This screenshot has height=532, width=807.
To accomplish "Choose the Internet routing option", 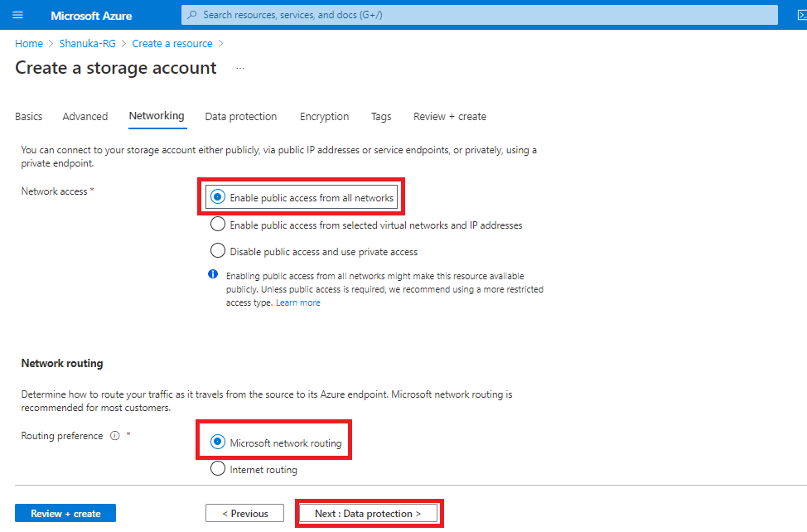I will point(218,469).
